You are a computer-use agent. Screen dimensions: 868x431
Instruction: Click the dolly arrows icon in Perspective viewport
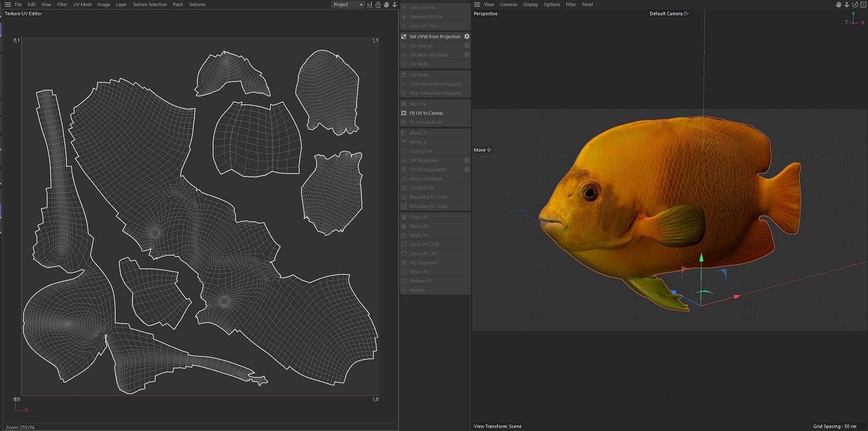(847, 5)
